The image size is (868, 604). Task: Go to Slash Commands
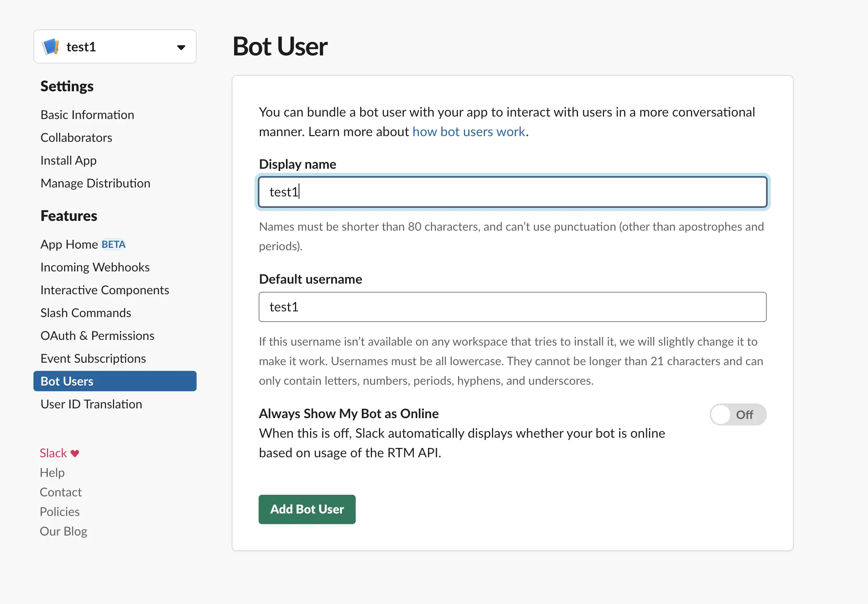86,313
